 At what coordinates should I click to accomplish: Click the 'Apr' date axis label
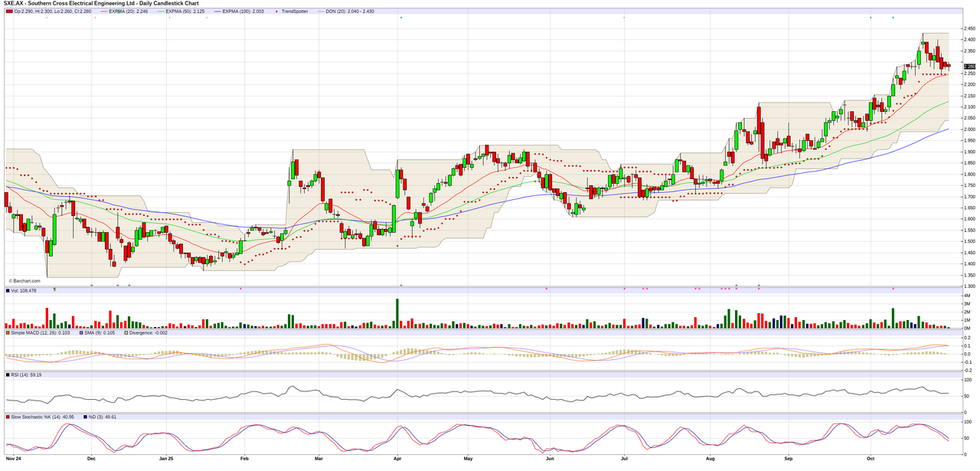[397, 459]
